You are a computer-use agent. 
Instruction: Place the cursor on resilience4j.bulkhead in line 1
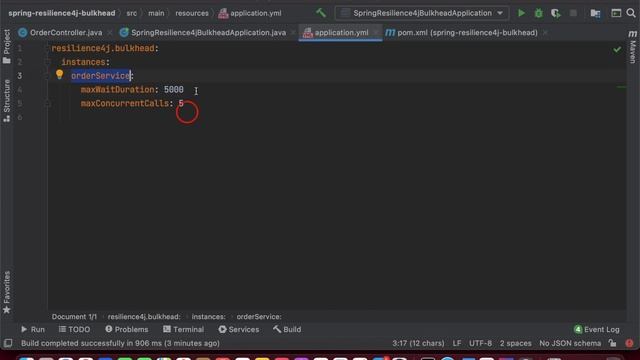pos(103,49)
